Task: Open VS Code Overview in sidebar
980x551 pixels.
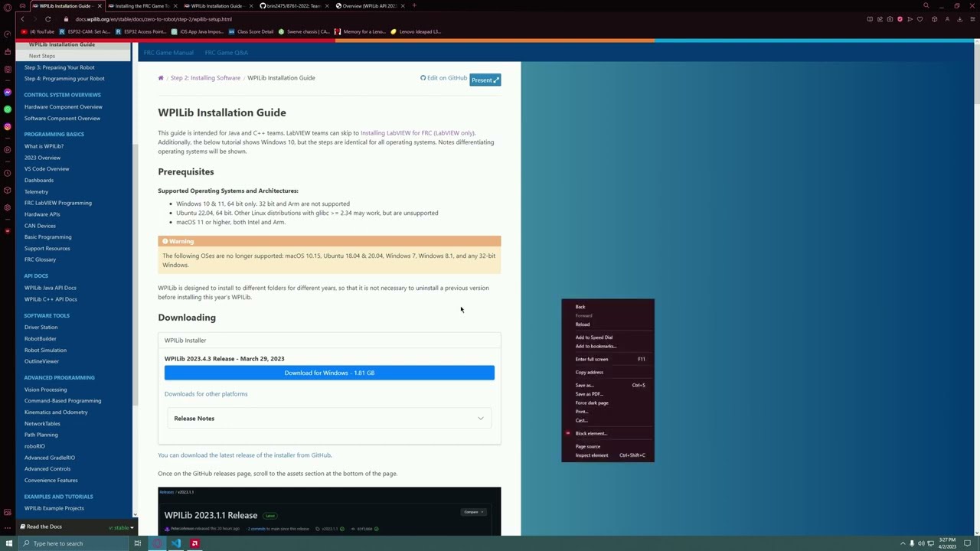Action: [47, 169]
